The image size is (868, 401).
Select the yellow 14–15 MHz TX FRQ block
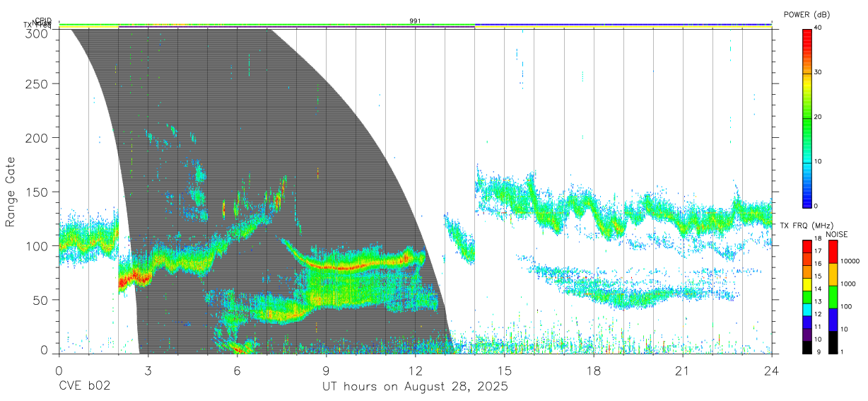click(807, 284)
